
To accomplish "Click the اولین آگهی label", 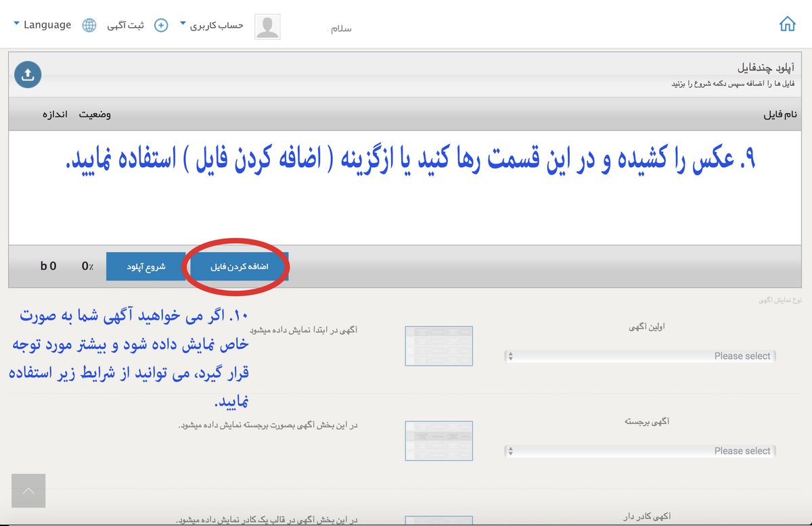I will (647, 327).
